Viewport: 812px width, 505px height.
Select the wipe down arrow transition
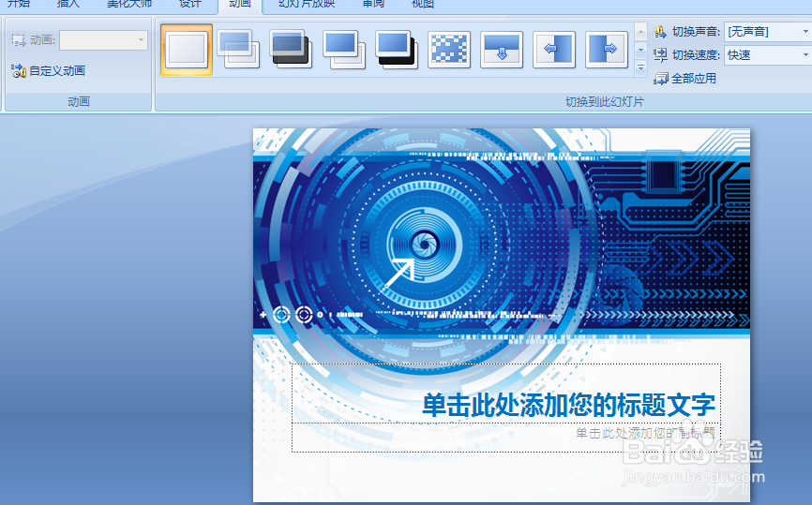coord(502,50)
